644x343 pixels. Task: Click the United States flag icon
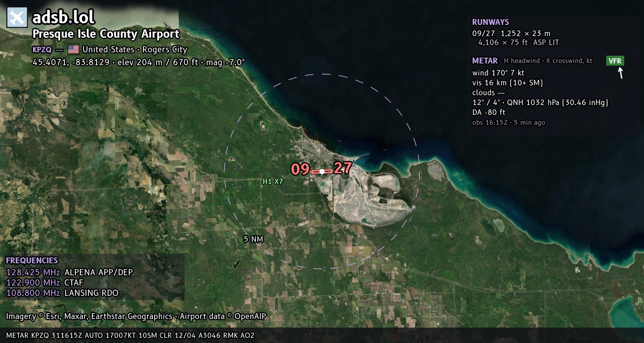[x=73, y=49]
